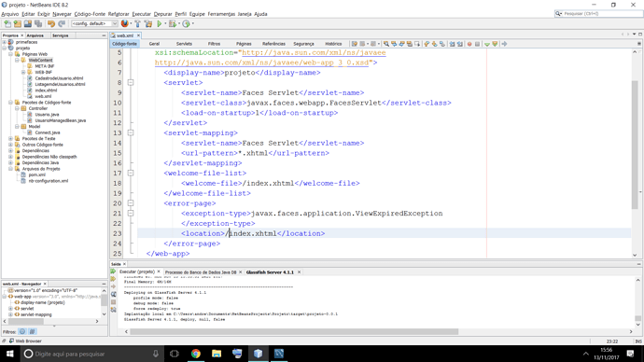Click the Pesquisar search field

599,14
